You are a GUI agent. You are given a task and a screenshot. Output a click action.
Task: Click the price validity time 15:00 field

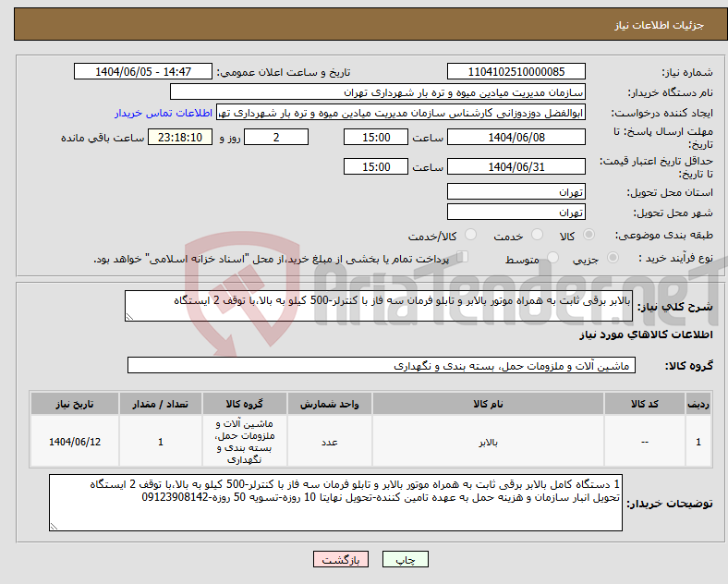coord(376,166)
